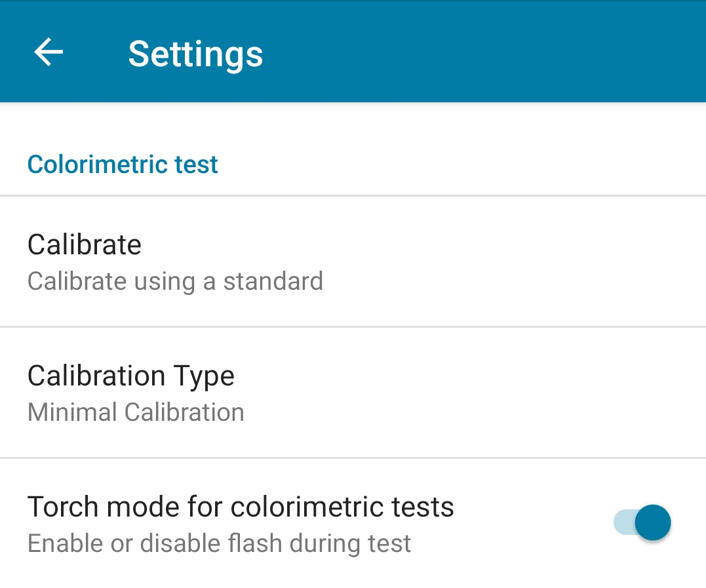Screen dimensions: 706x588
Task: Tap the 'Calibrate using a standard' description
Action: click(175, 281)
